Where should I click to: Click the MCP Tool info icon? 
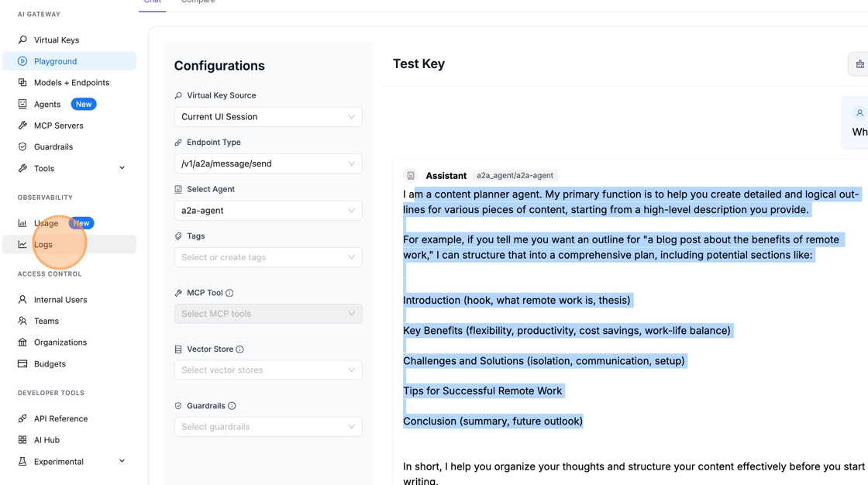[229, 293]
